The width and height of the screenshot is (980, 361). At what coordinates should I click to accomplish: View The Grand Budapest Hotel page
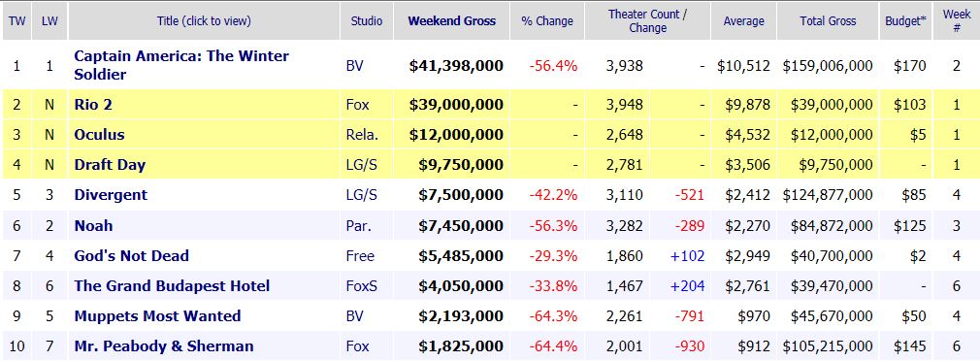(172, 285)
